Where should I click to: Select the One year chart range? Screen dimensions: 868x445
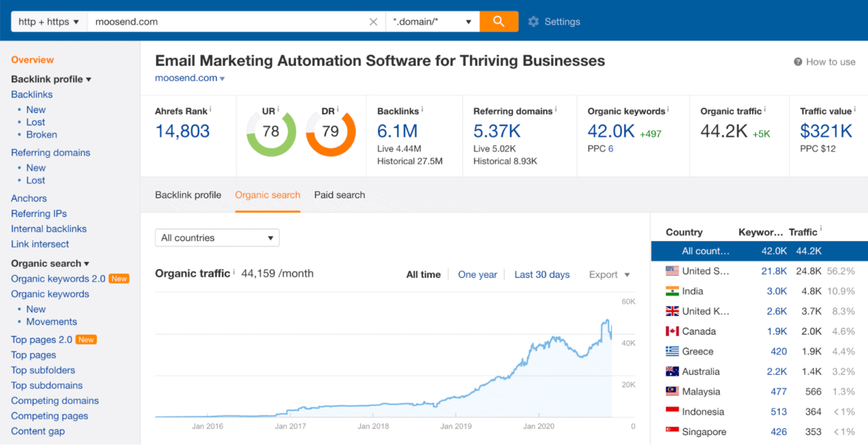click(477, 274)
